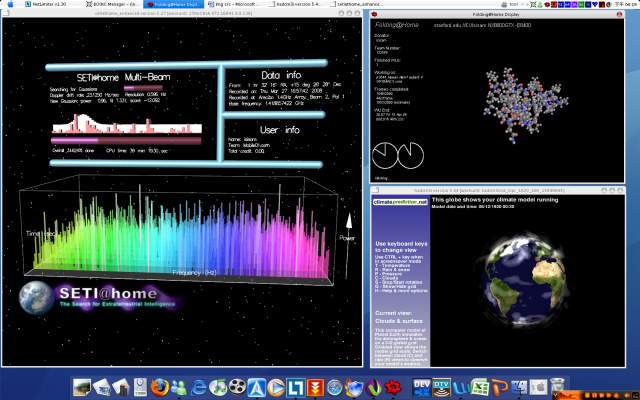Click 'Frequency (Hz)' axis label
The width and height of the screenshot is (640, 400).
pyautogui.click(x=194, y=273)
